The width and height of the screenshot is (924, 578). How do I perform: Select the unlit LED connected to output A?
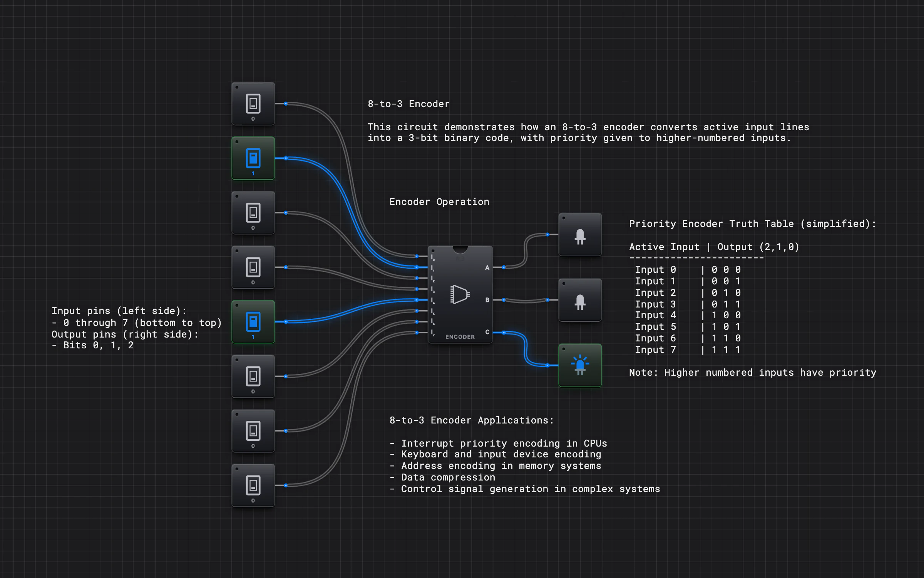point(580,234)
